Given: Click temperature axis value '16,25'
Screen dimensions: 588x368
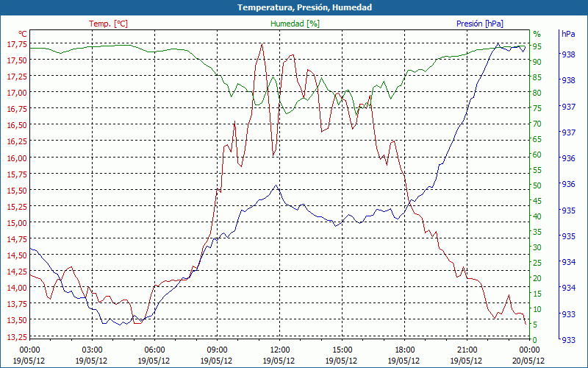Looking at the screenshot, I should point(17,141).
